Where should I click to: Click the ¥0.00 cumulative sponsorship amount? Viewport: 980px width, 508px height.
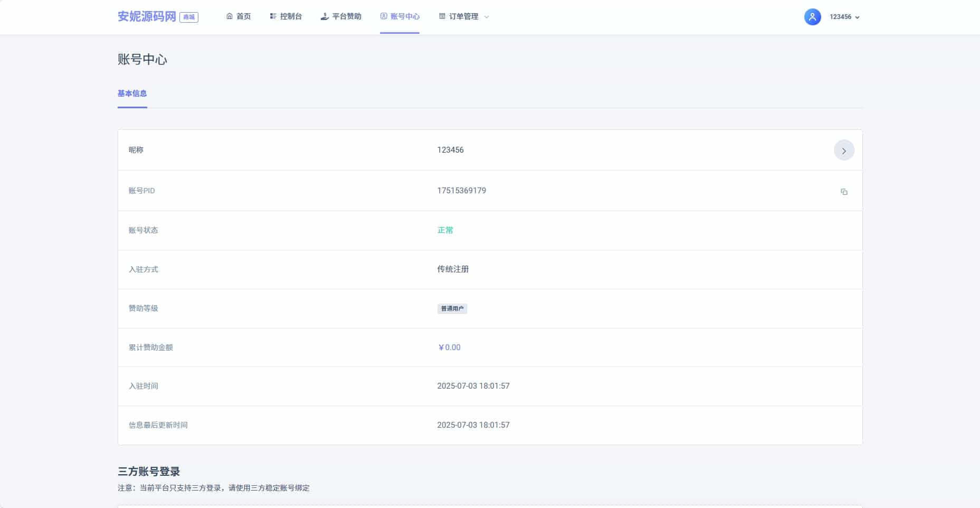pyautogui.click(x=449, y=347)
